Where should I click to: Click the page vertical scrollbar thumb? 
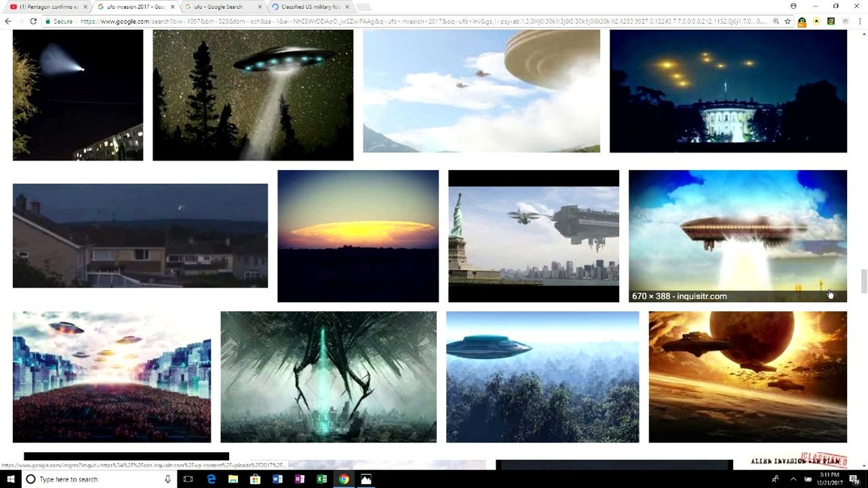point(864,281)
